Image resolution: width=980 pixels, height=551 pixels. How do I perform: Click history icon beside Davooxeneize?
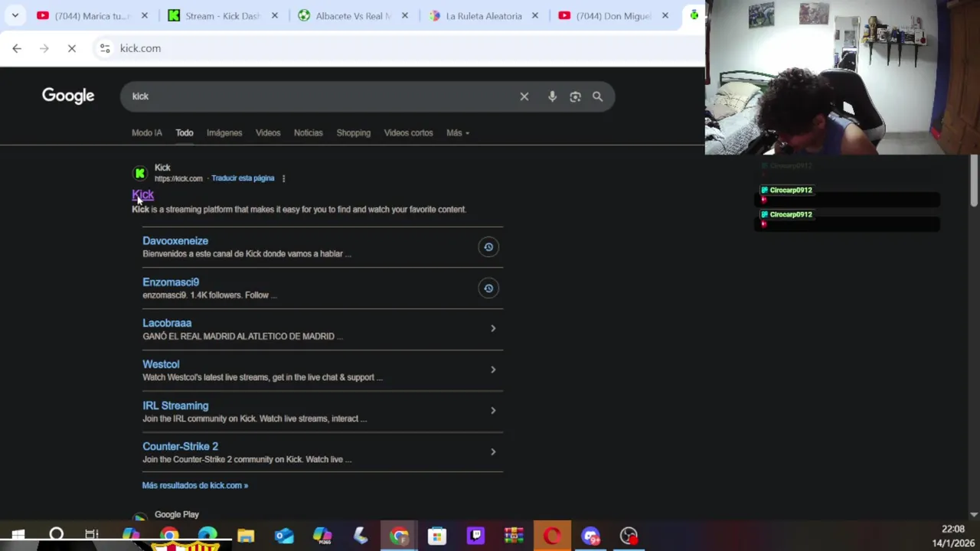(x=488, y=246)
